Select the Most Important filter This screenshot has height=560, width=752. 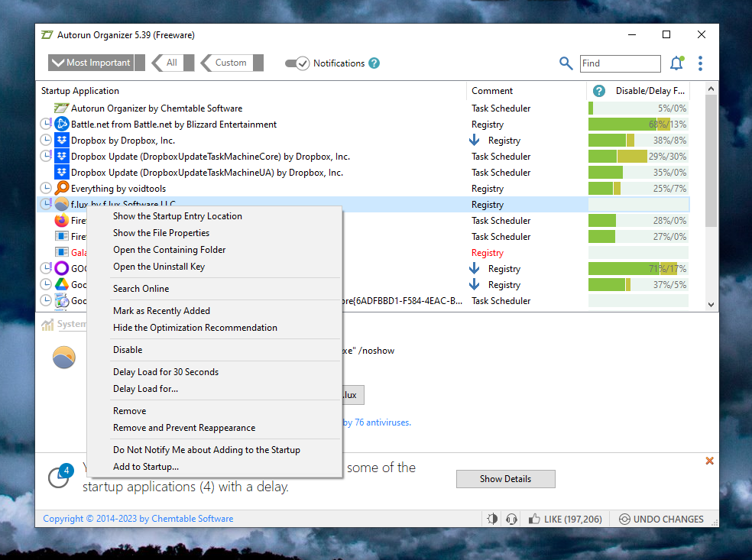[96, 63]
